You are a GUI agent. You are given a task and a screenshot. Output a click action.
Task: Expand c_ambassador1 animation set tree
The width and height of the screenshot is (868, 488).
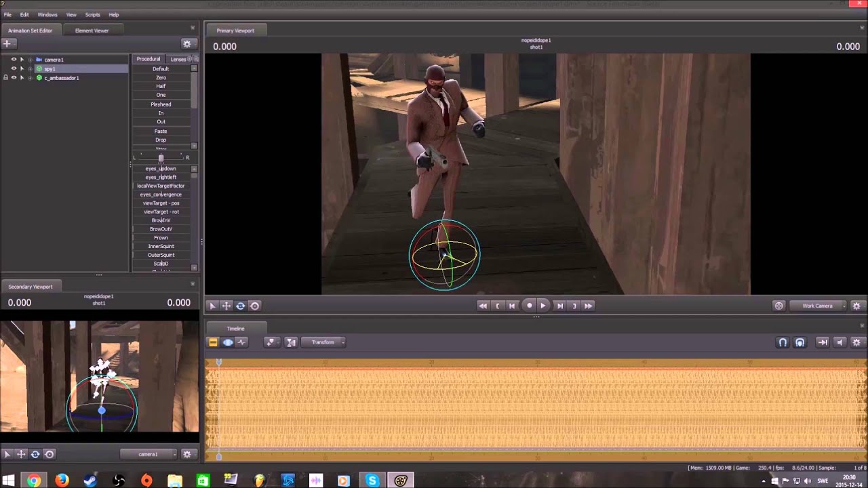30,78
